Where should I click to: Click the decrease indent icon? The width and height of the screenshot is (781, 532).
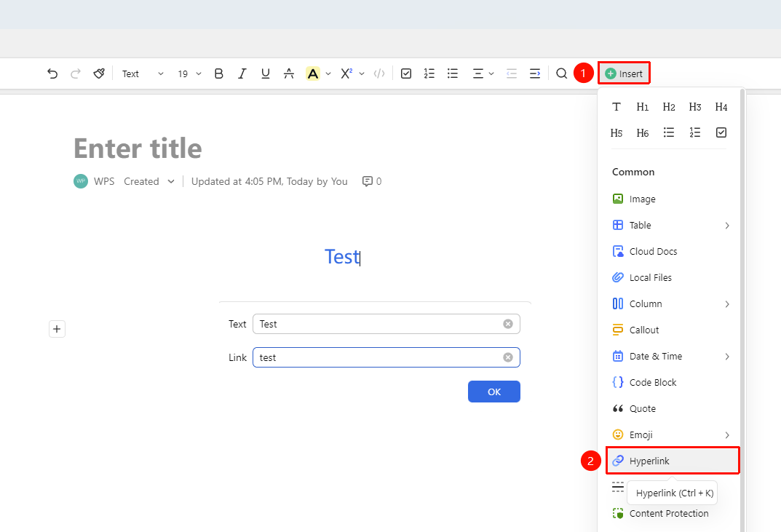(512, 74)
